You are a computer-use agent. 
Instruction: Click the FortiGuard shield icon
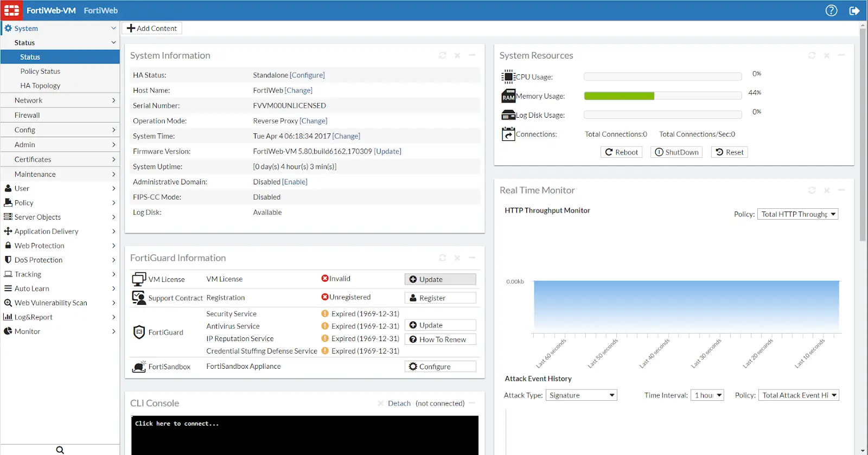click(x=139, y=332)
